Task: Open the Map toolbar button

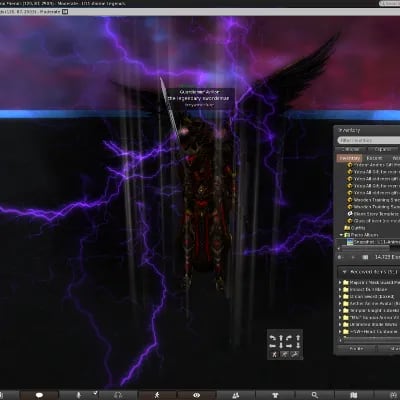Action: 354,395
